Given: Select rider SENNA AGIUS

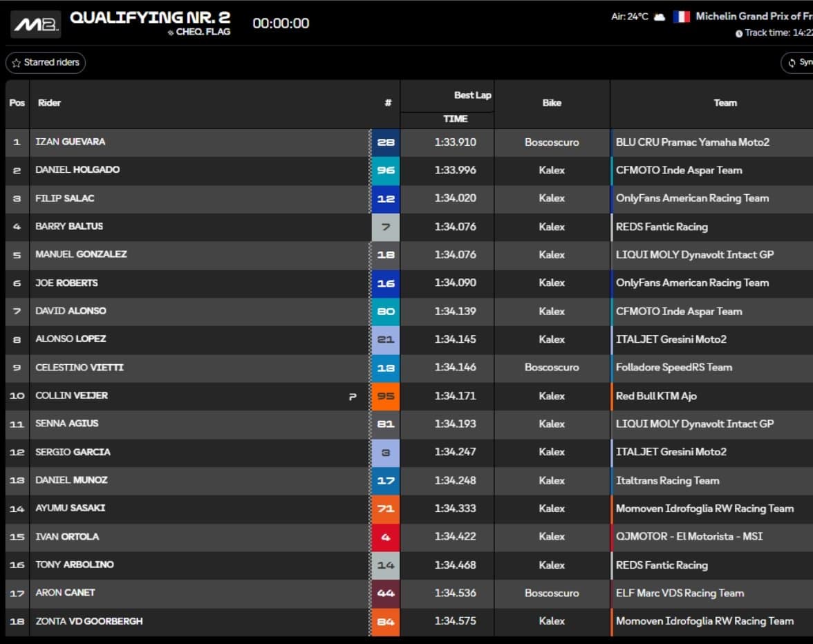Looking at the screenshot, I should point(67,423).
